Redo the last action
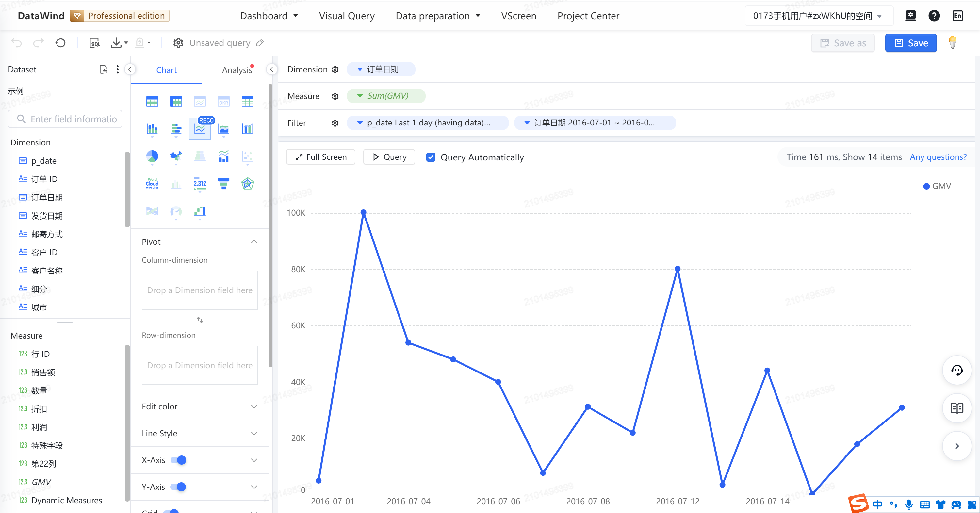This screenshot has width=980, height=513. tap(39, 43)
